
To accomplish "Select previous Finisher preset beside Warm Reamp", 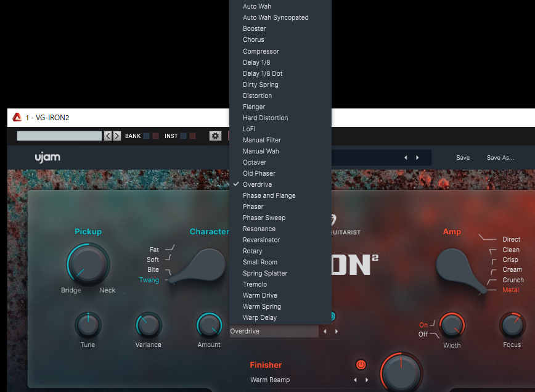I will [355, 380].
